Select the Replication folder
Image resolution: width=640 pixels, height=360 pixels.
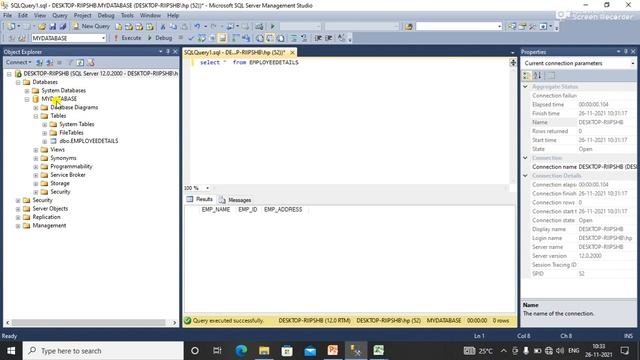[46, 217]
